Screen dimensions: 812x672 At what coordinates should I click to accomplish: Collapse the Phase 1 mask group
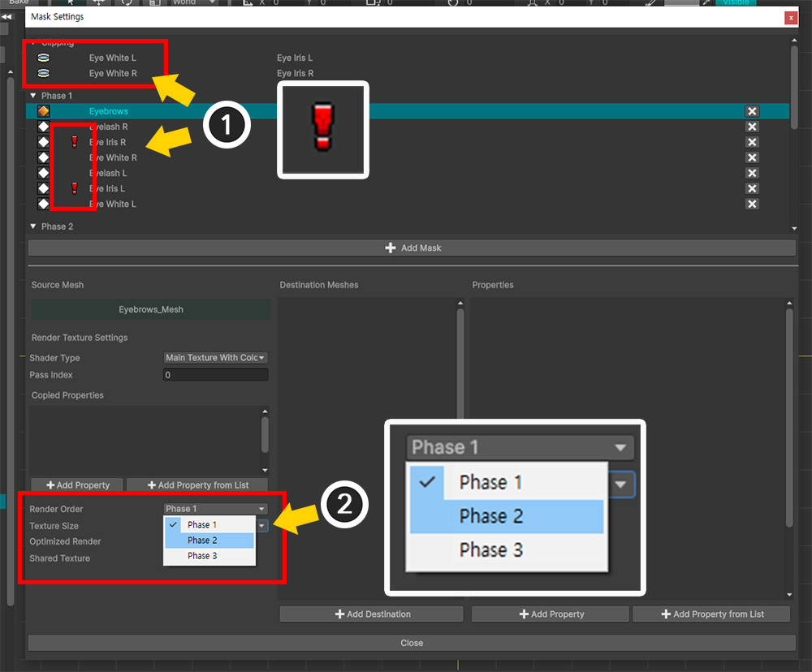coord(33,96)
